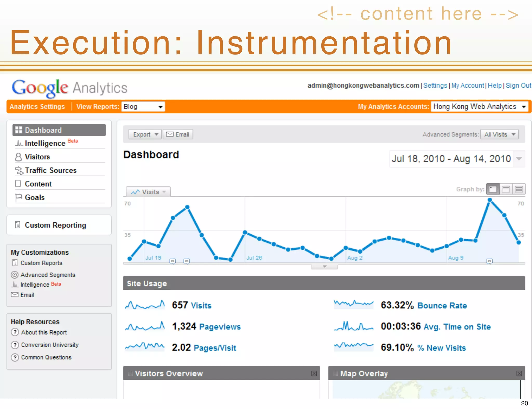Click the Advanced Segments target icon

coord(15,275)
